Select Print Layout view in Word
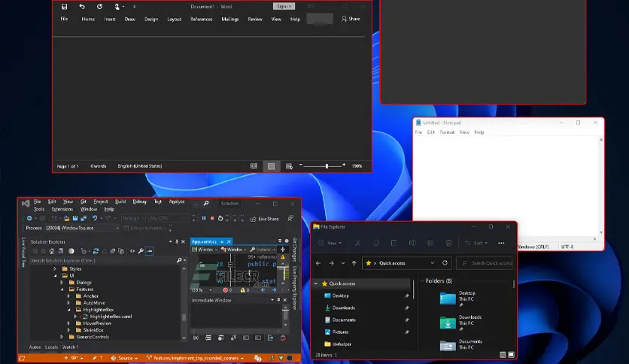 [x=271, y=166]
